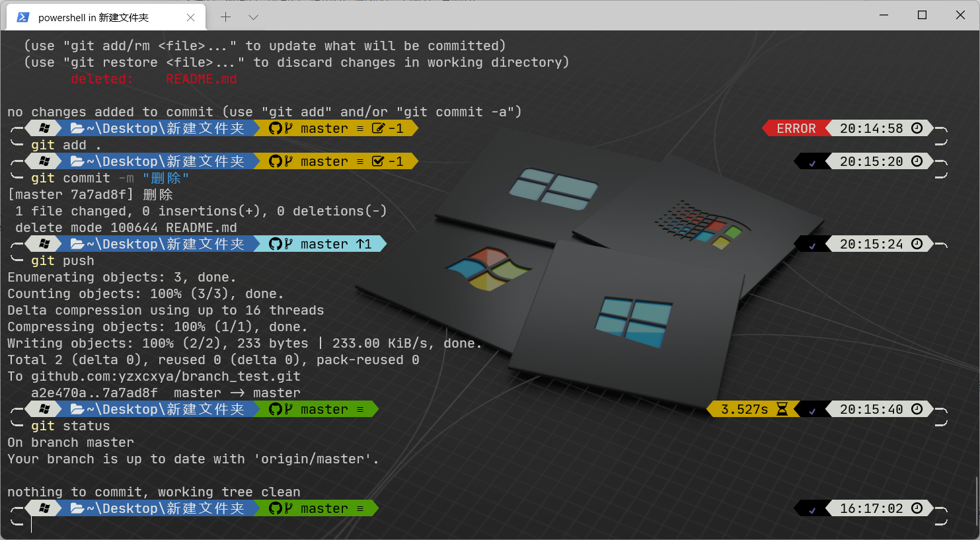Open a new tab with the plus button
980x540 pixels.
point(225,17)
